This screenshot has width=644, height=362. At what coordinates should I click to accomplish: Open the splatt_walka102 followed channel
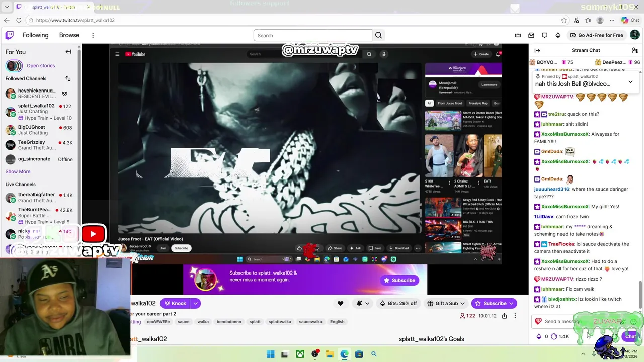[x=39, y=112]
